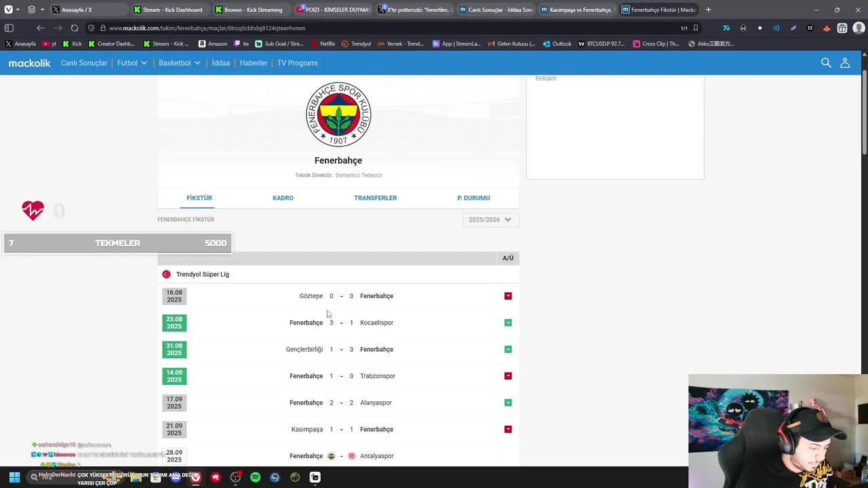This screenshot has height=488, width=868.
Task: Click red A/Ü indicator for Trabzonspor match
Action: [508, 376]
